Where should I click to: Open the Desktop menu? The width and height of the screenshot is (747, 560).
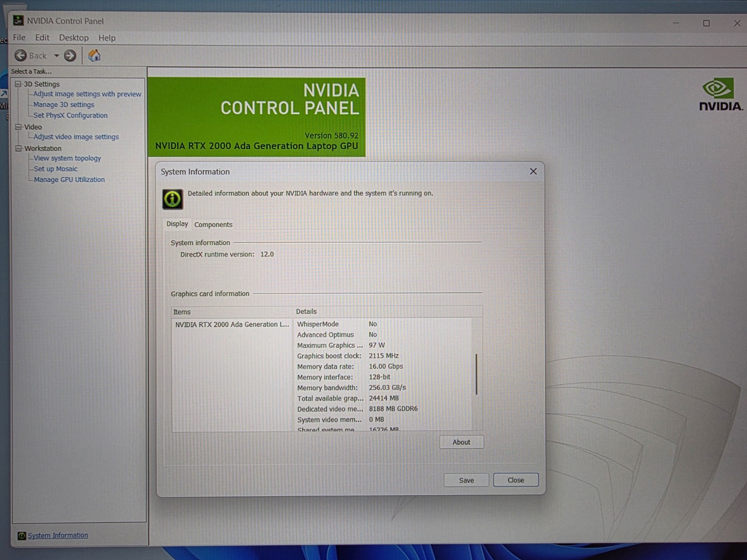[x=74, y=38]
